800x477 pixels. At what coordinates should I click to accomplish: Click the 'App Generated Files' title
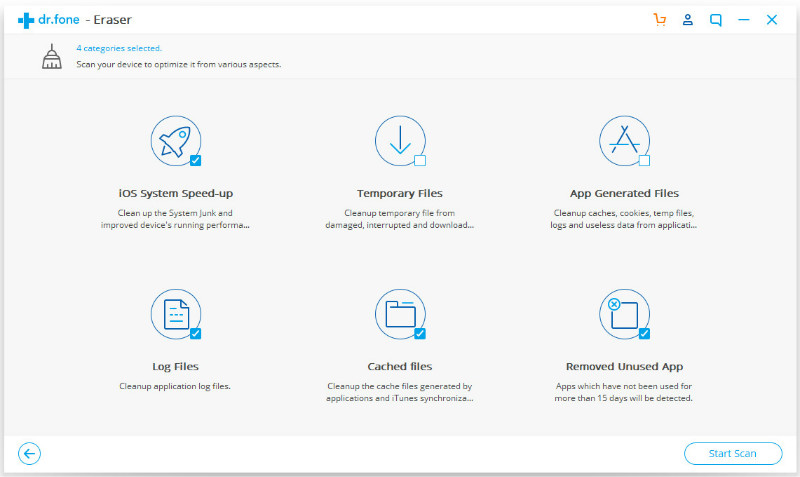click(x=624, y=193)
